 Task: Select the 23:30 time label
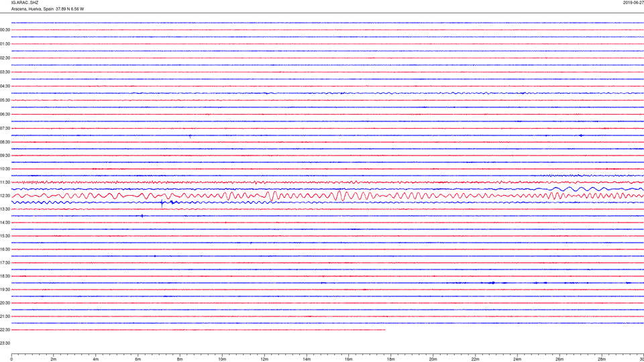tap(5, 343)
